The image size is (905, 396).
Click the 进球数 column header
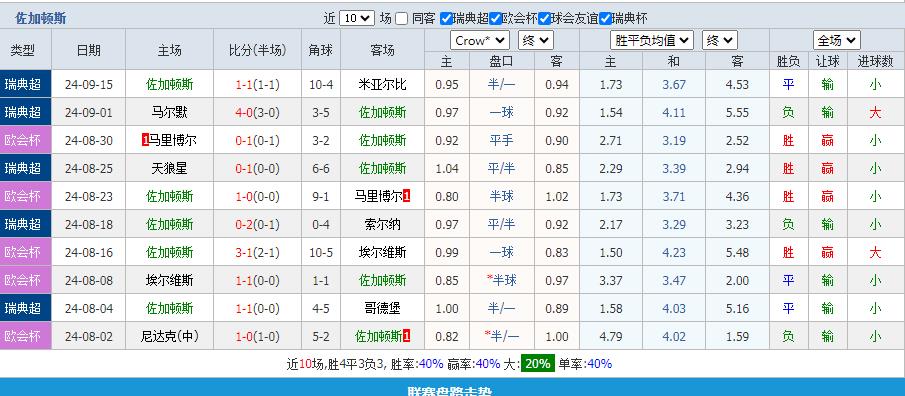coord(876,61)
